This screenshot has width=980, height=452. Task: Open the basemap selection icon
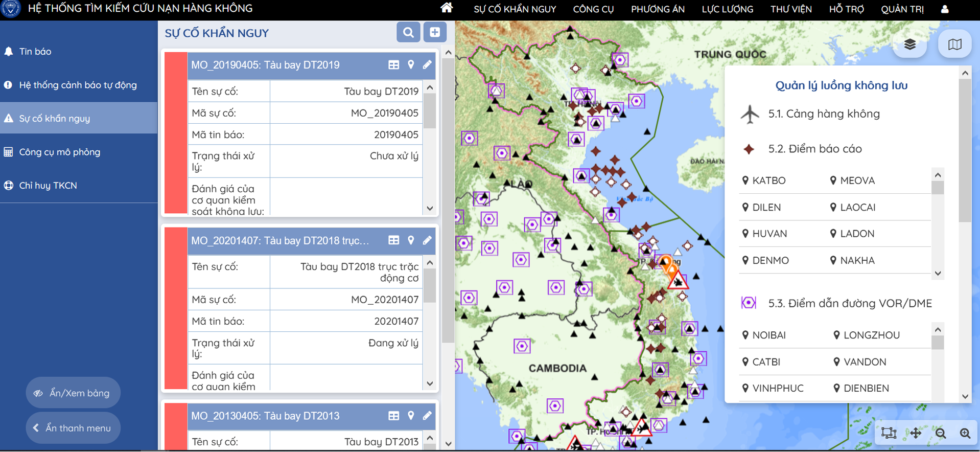point(954,44)
